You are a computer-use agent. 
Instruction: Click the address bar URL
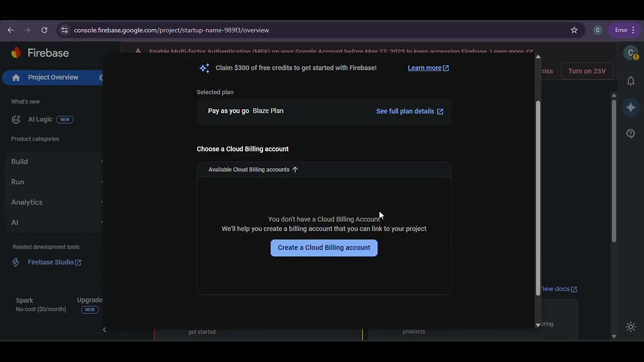coord(172,30)
